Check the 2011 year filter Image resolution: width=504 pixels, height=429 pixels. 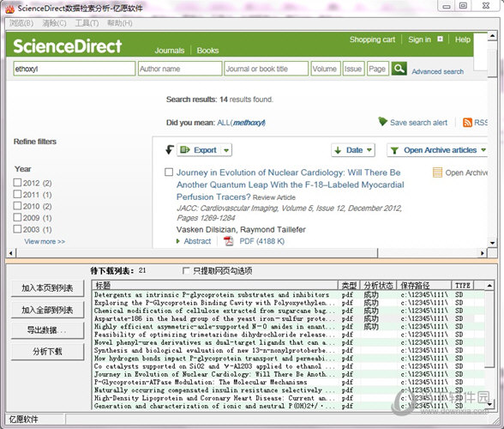pos(17,195)
